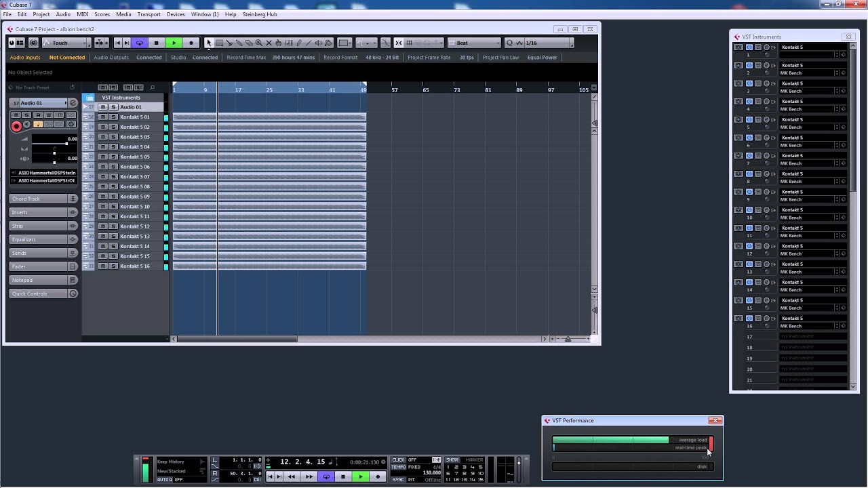This screenshot has width=868, height=488.
Task: Click the project toolbar Play button
Action: pos(174,43)
